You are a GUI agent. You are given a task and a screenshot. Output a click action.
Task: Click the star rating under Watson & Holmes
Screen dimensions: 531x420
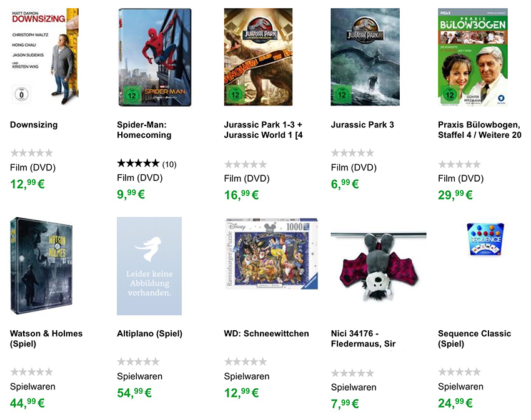[x=31, y=372]
